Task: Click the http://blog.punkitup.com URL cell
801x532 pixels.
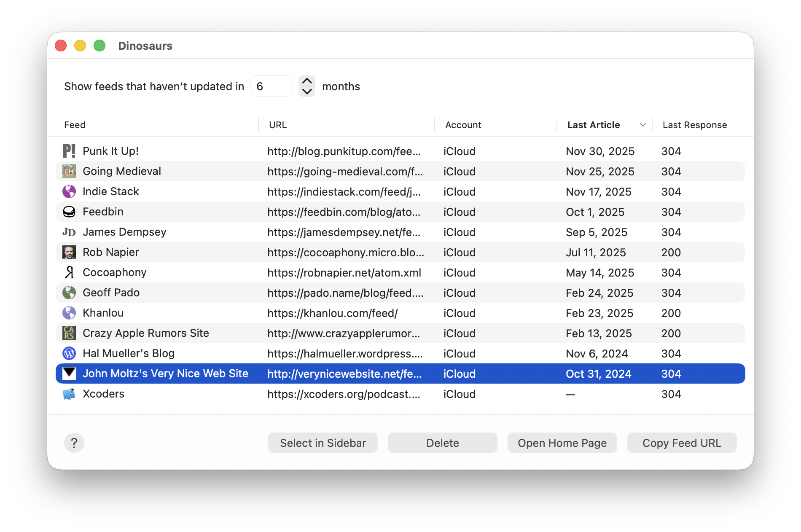Action: coord(344,151)
